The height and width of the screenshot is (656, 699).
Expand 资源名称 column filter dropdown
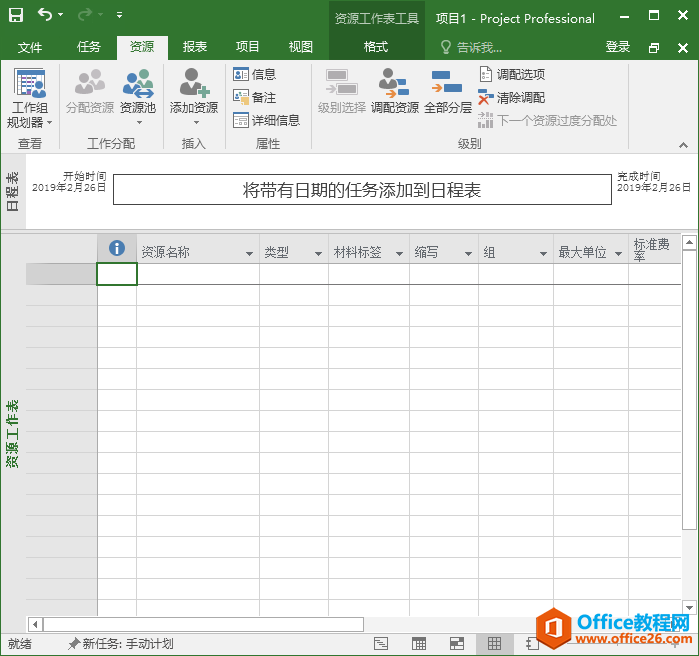[249, 254]
